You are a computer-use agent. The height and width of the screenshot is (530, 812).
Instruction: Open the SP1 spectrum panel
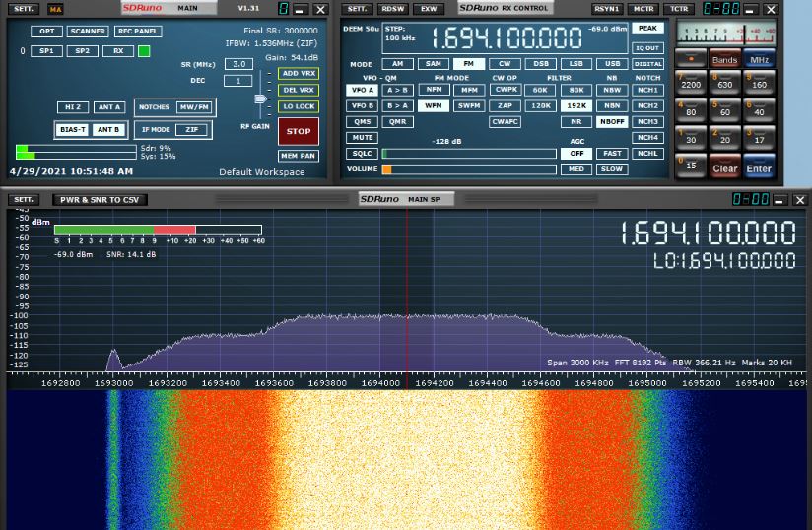point(46,50)
